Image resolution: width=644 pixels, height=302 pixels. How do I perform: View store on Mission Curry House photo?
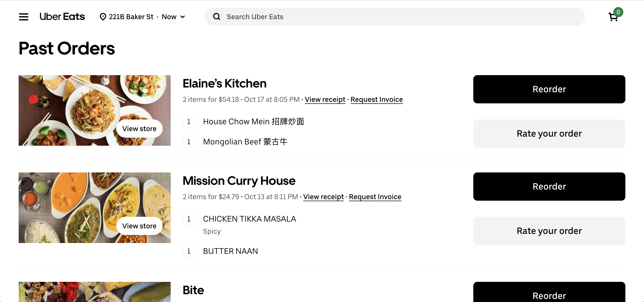click(139, 226)
